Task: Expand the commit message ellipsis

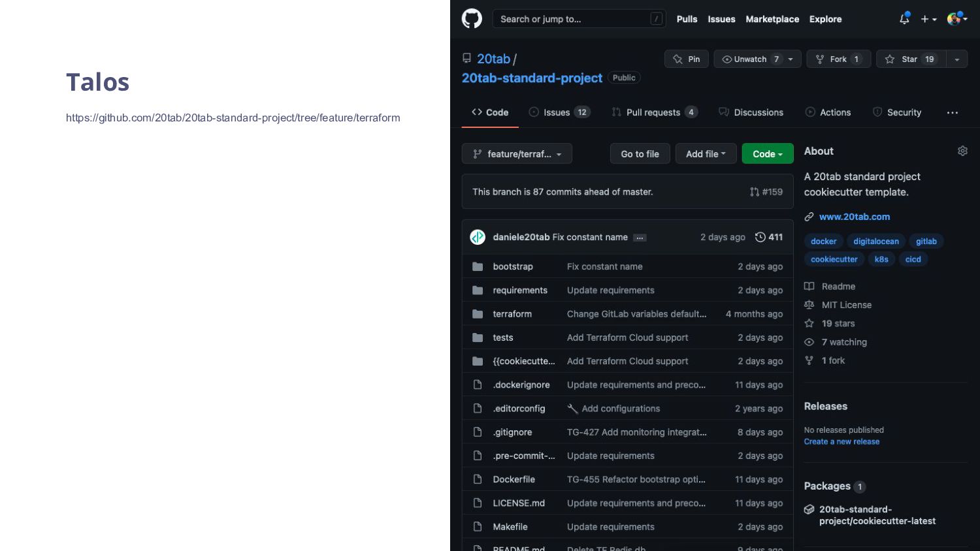Action: tap(640, 238)
